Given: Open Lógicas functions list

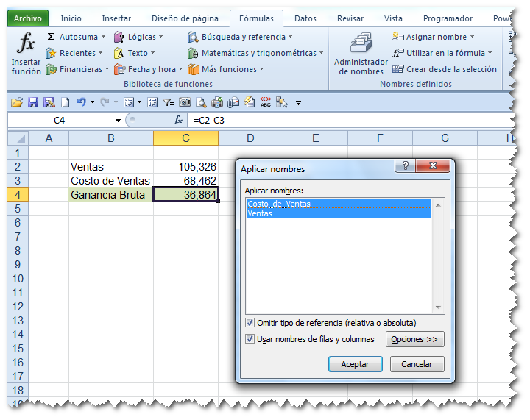Looking at the screenshot, I should point(138,37).
